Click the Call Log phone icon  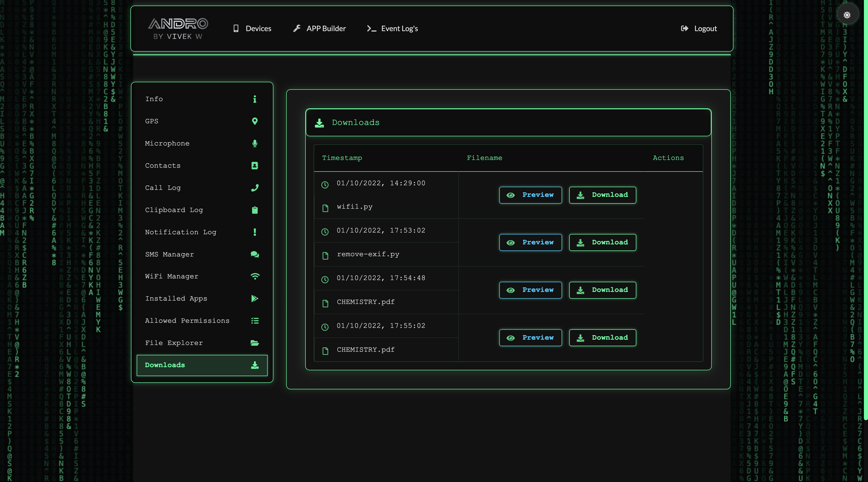coord(255,188)
